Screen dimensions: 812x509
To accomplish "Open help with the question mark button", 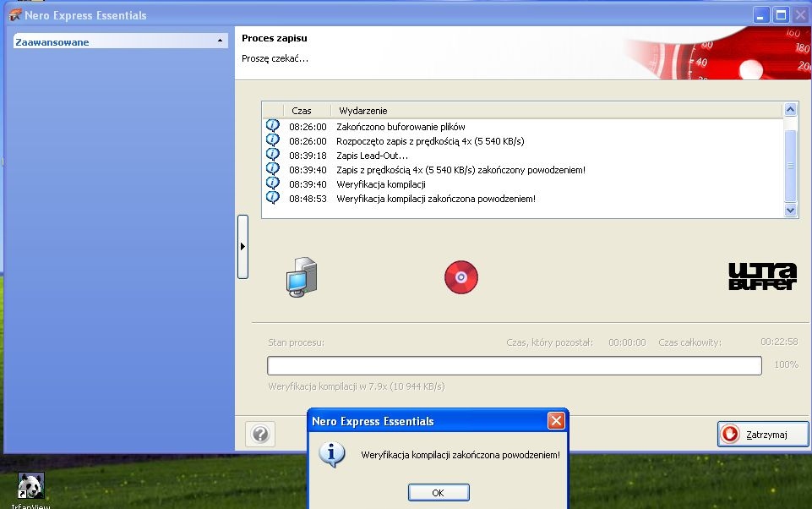I will pyautogui.click(x=260, y=434).
